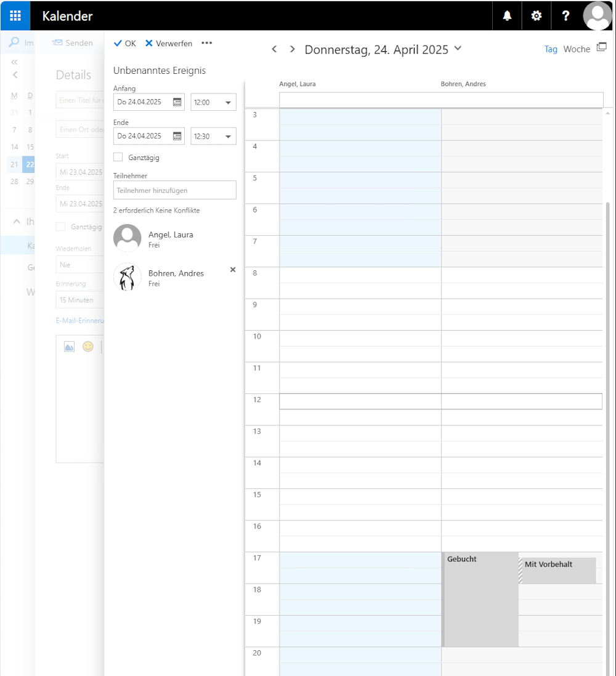Click the Kalender app title
Viewport: 616px width, 676px height.
[x=67, y=16]
